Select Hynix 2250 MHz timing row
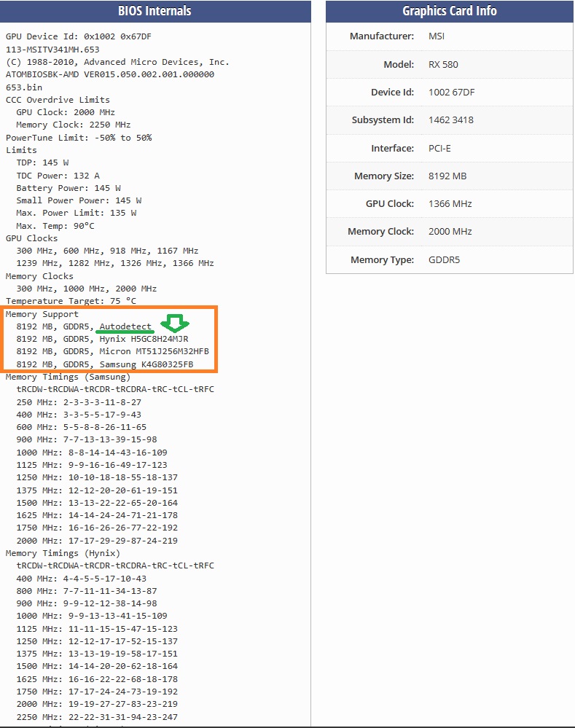 click(x=97, y=717)
